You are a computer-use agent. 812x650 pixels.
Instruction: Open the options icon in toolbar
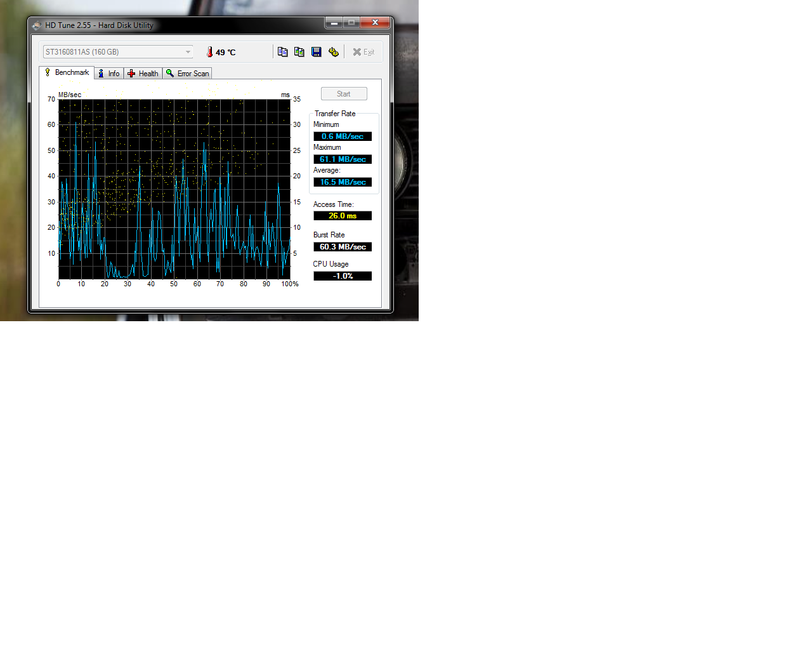(334, 52)
